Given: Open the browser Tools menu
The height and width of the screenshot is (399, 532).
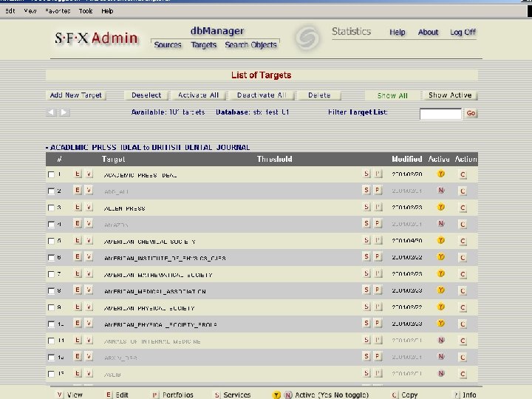Looking at the screenshot, I should 86,11.
